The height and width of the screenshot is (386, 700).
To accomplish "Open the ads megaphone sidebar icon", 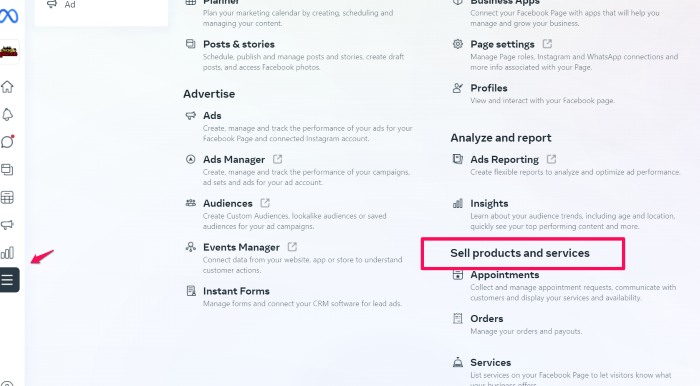I will pyautogui.click(x=7, y=225).
